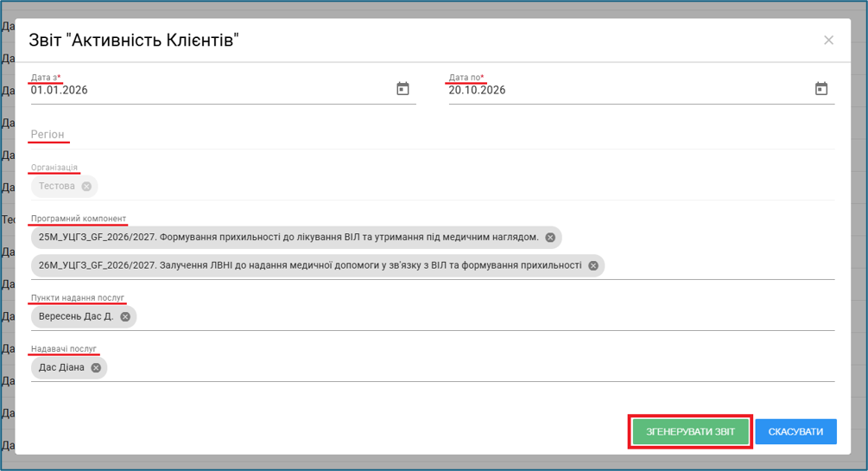Remove the Дас Діана provider chip
868x471 pixels.
(96, 368)
